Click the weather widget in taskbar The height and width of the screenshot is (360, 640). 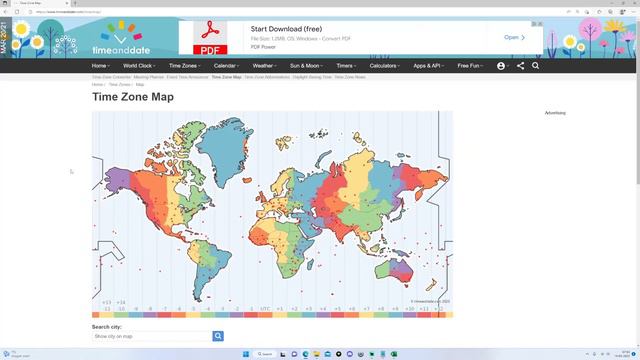click(x=16, y=354)
